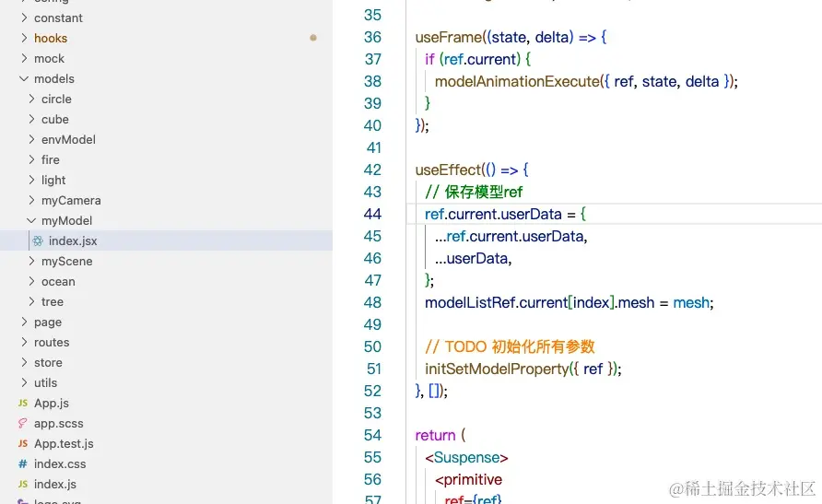Click the JS icon beside index.js

tap(22, 484)
